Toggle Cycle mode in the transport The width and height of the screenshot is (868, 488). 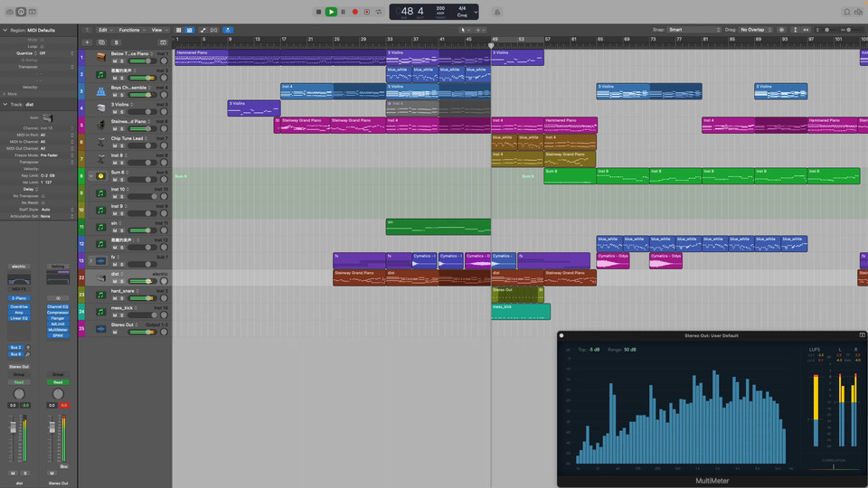coord(379,12)
